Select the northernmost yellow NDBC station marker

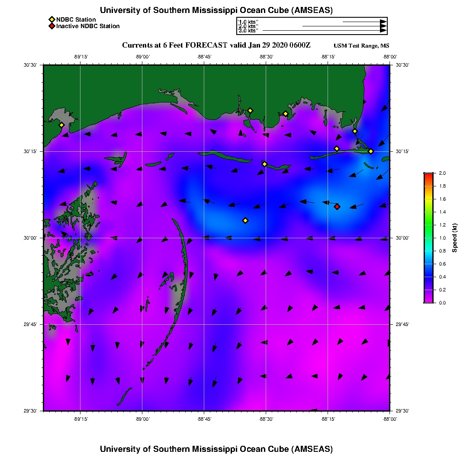[x=250, y=111]
